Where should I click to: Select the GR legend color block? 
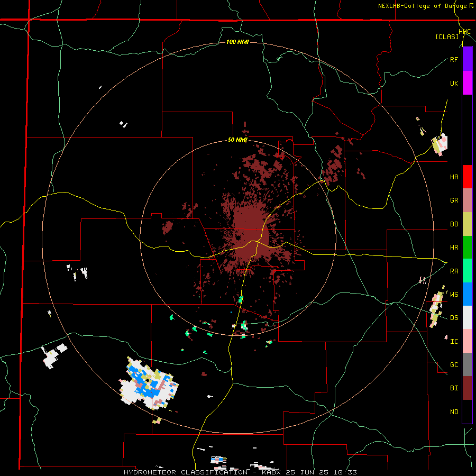(467, 200)
